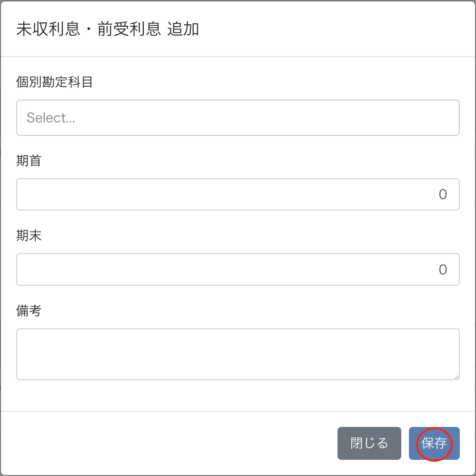The height and width of the screenshot is (476, 476).
Task: Open the 個別勘定科目 Select dropdown
Action: (238, 118)
